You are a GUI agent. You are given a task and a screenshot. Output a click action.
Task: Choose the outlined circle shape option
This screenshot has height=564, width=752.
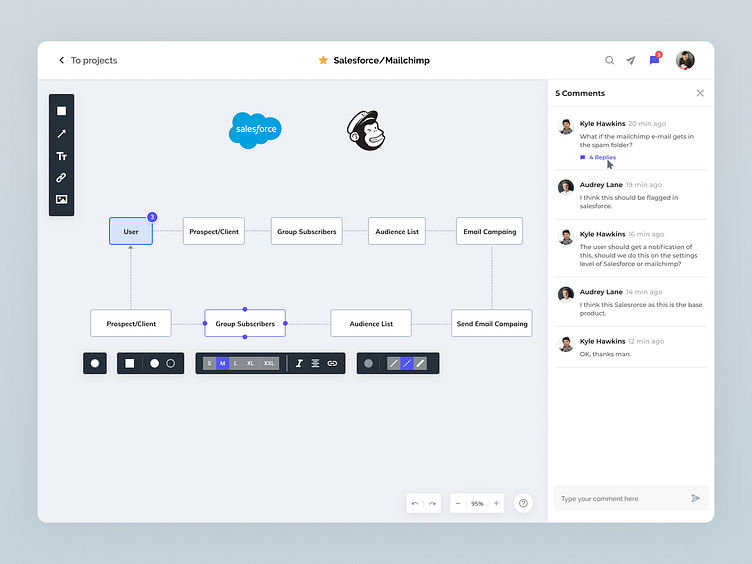click(171, 363)
